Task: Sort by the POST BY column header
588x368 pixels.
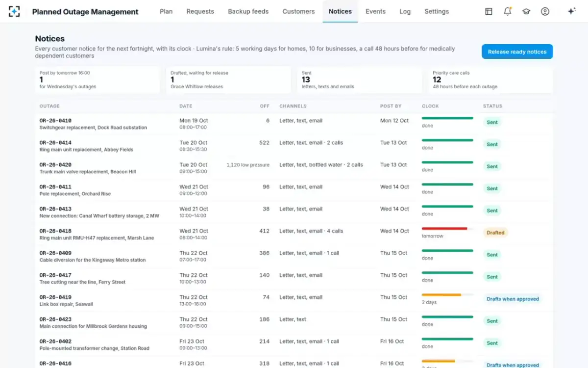Action: (391, 106)
